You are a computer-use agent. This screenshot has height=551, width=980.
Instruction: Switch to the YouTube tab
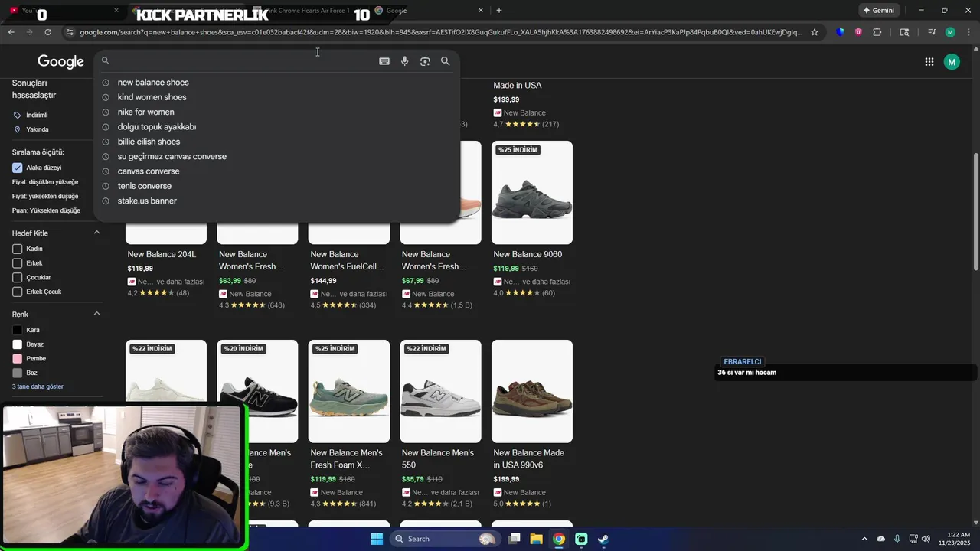63,10
